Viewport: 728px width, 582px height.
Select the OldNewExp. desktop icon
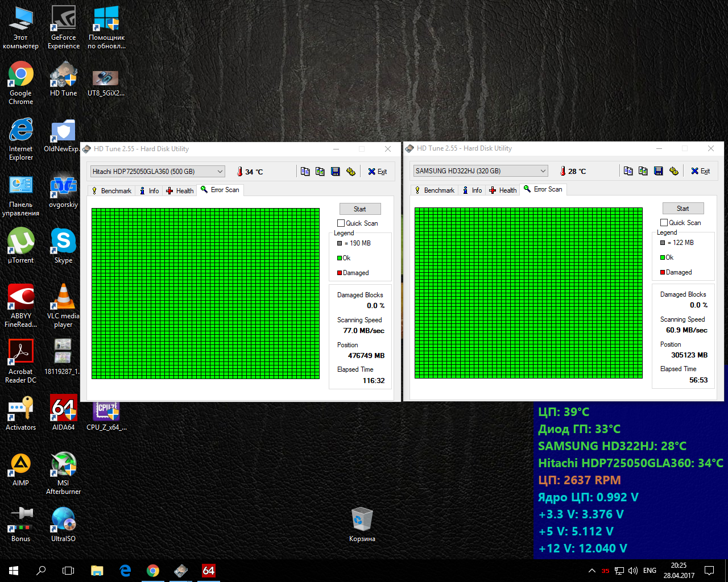[62, 135]
